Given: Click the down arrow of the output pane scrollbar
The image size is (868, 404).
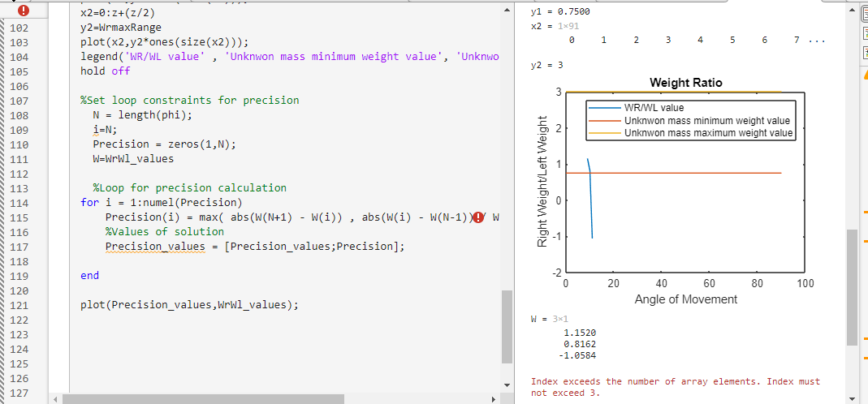Looking at the screenshot, I should [853, 398].
